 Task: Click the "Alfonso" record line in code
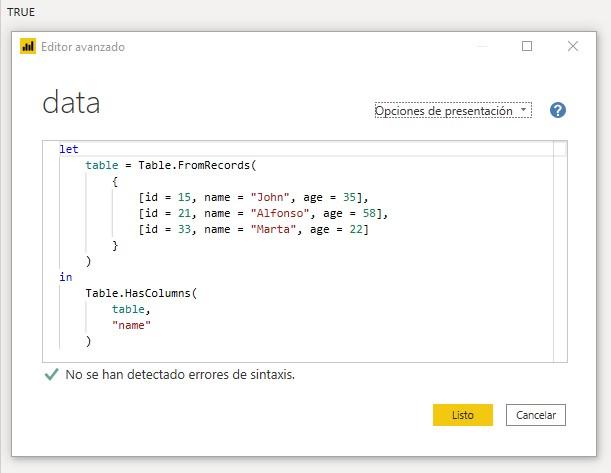click(262, 213)
